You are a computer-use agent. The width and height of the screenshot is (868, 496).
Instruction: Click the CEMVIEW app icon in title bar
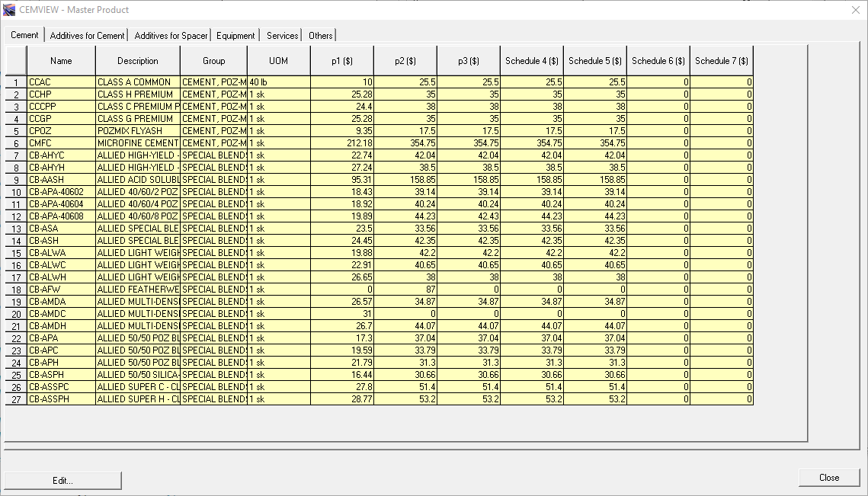tap(9, 10)
